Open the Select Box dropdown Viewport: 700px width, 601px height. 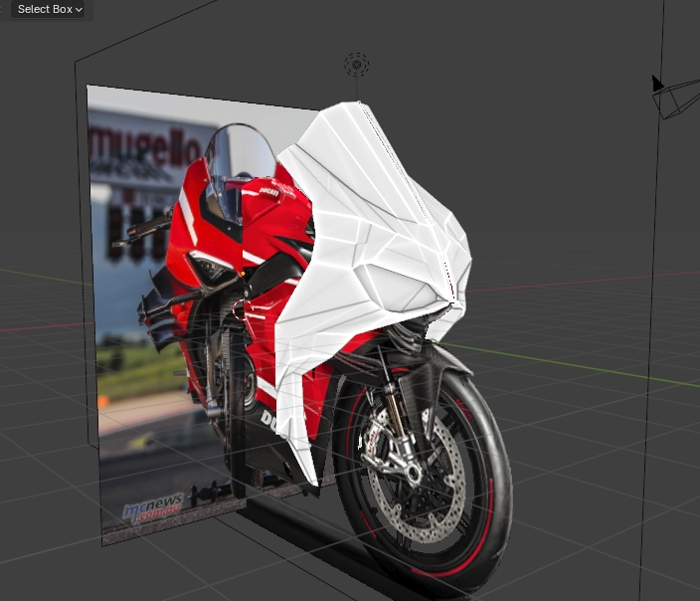point(48,9)
